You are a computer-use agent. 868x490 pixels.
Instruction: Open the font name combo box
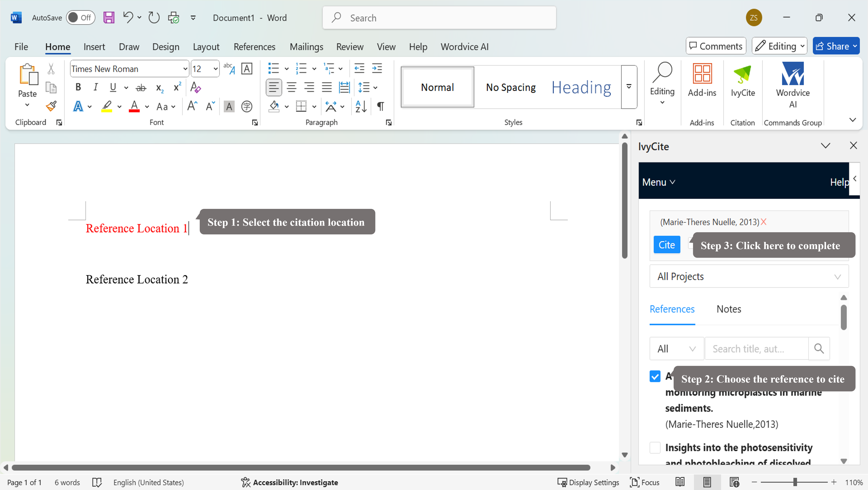(x=129, y=69)
